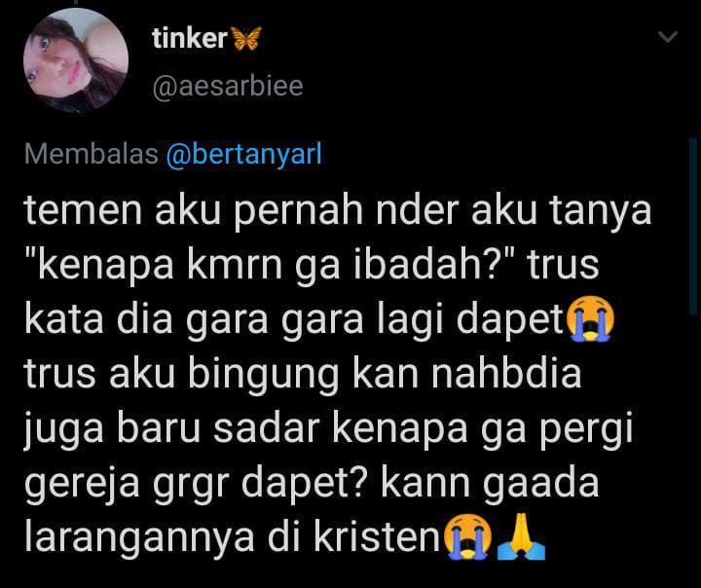701x588 pixels.
Task: Click the crying emoji after "lagi dapet"
Action: click(x=590, y=319)
